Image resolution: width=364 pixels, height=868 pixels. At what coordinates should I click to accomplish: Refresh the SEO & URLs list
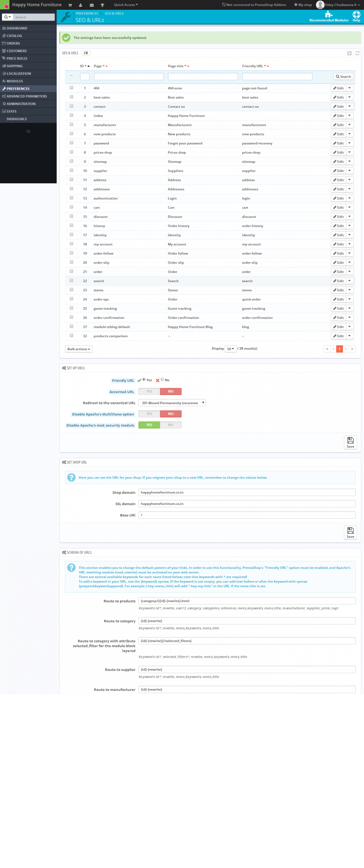pyautogui.click(x=357, y=53)
